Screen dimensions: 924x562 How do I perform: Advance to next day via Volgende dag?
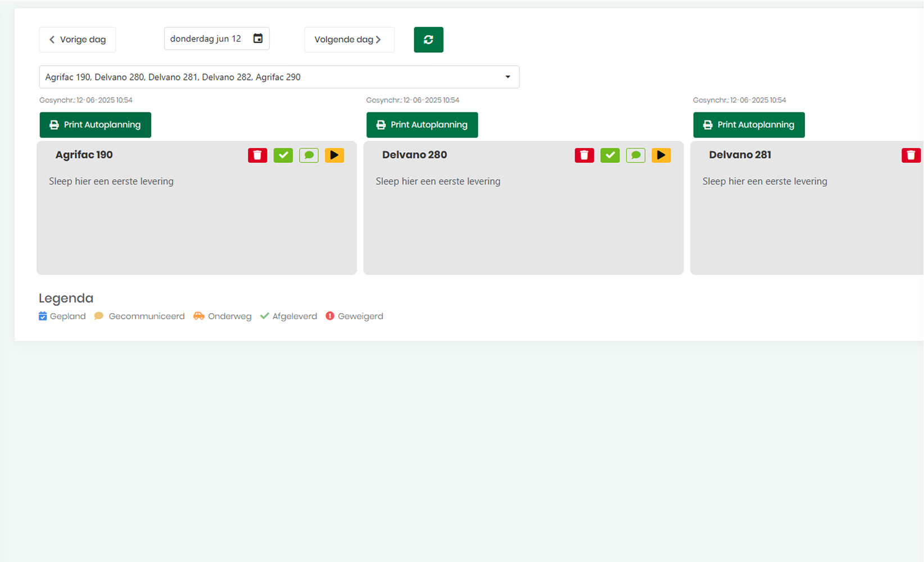click(349, 40)
